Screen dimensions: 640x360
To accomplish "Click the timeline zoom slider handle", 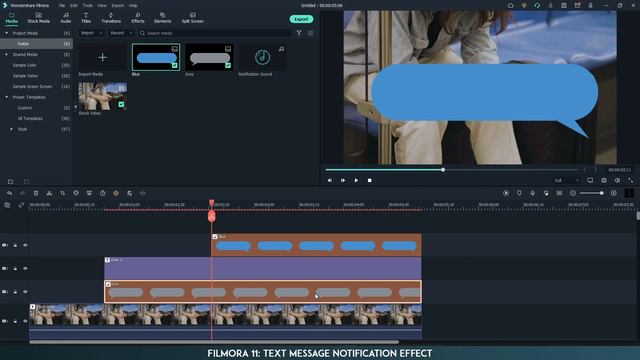I will pos(602,193).
